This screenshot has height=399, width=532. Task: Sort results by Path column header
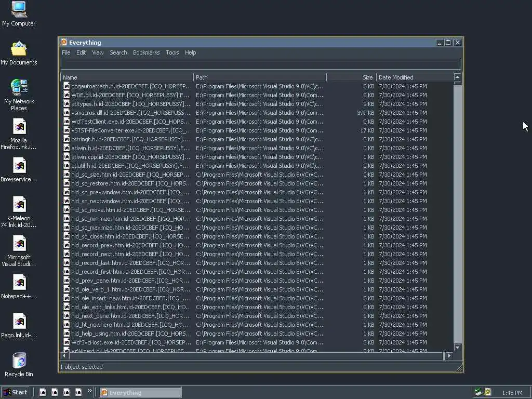[x=260, y=77]
